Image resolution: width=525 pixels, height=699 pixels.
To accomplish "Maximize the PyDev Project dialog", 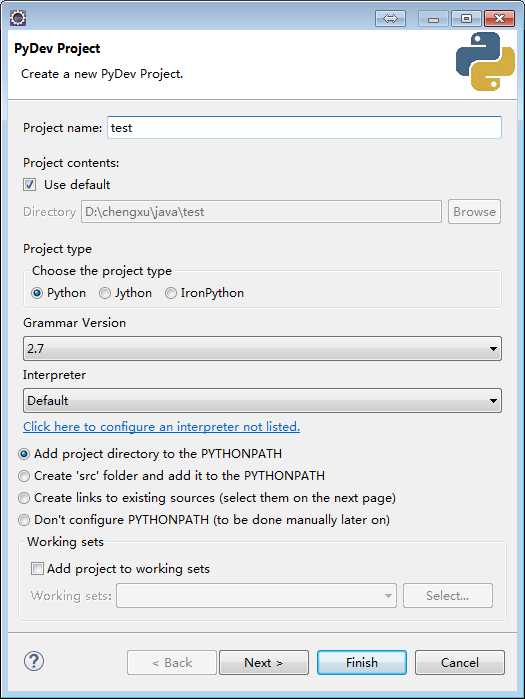I will (466, 19).
